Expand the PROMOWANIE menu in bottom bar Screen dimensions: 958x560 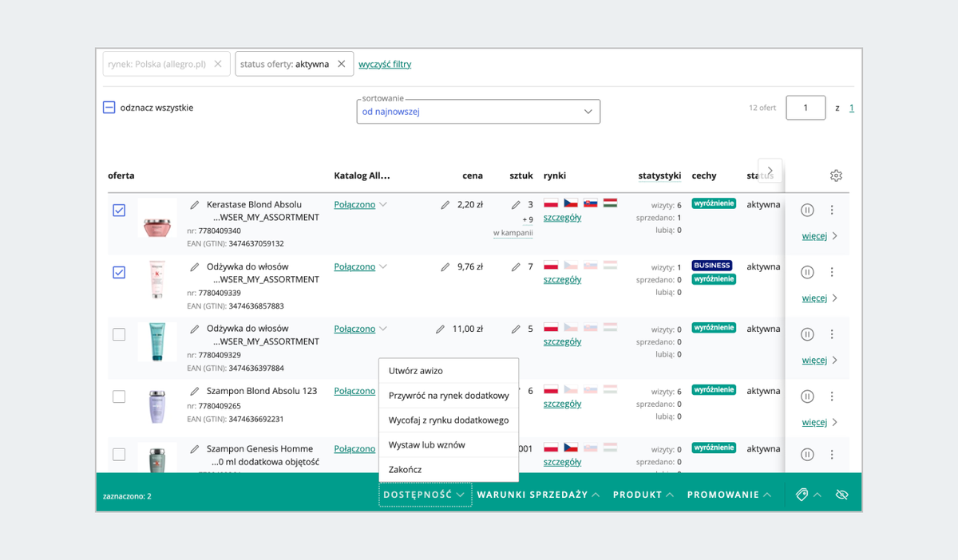[x=729, y=495]
